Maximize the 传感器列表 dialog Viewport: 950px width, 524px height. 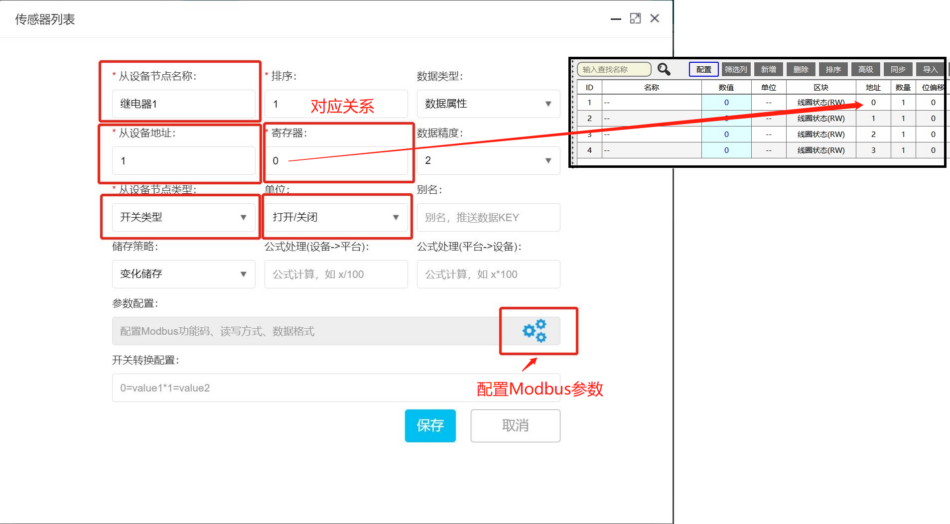[635, 19]
